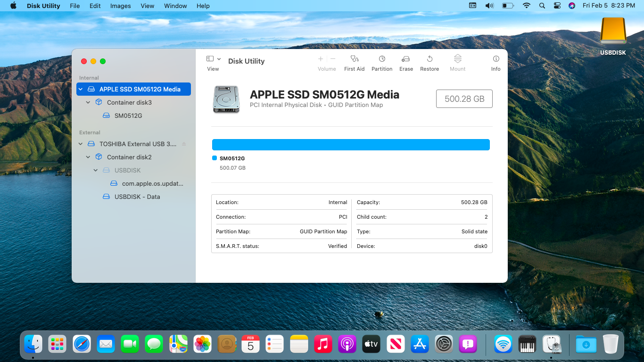644x362 pixels.
Task: Run First Aid from the toolbar
Action: (x=355, y=59)
